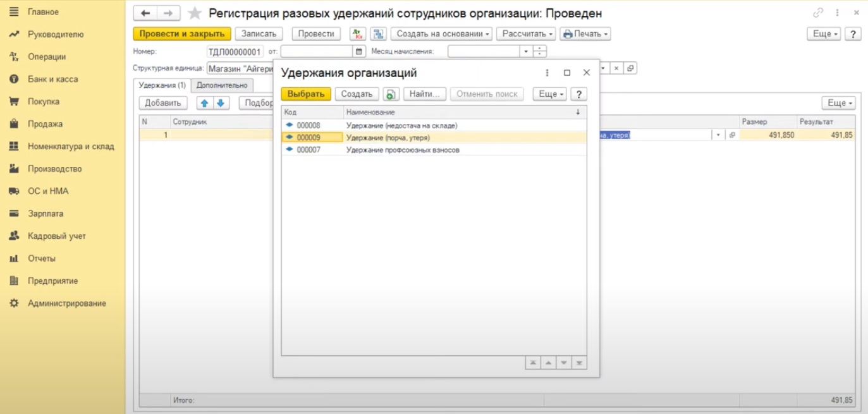Click the month stepper next to Месяц начисления
868x414 pixels.
(539, 52)
